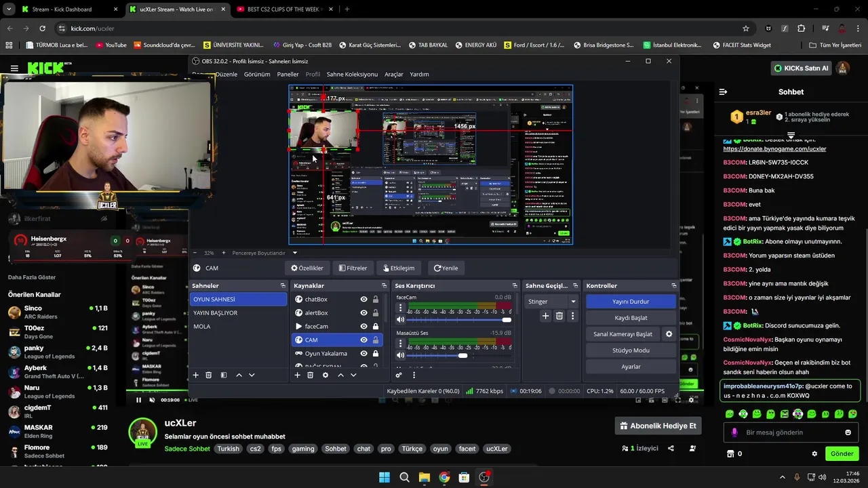Viewport: 868px width, 488px height.
Task: Hide the Oyun Yakalama source
Action: (364, 353)
